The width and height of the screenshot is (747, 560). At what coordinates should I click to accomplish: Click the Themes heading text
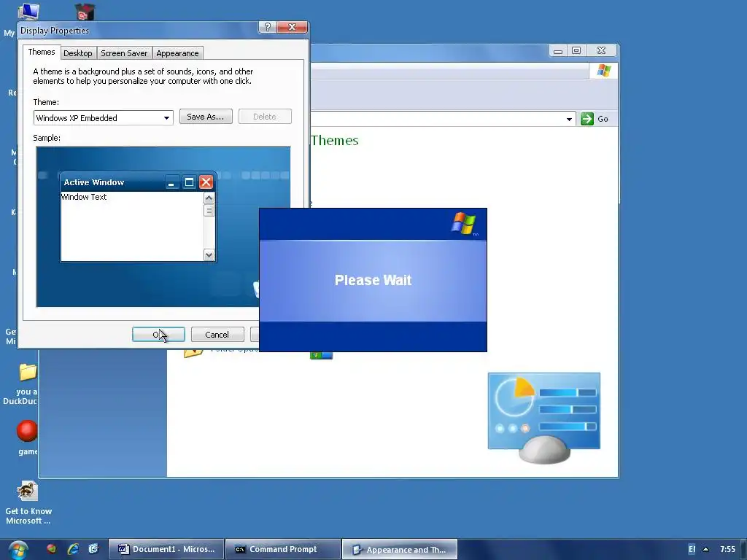pos(334,141)
